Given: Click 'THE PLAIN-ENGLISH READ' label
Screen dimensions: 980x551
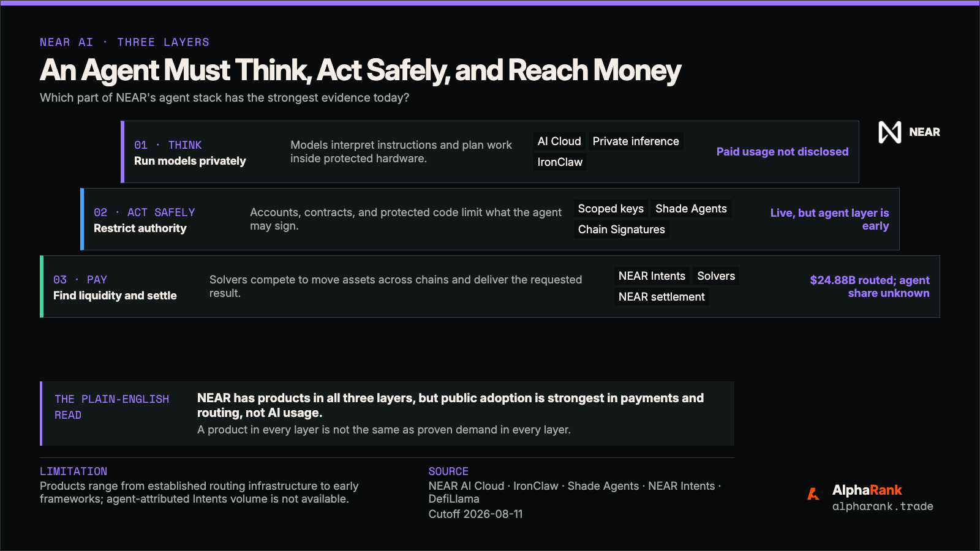Looking at the screenshot, I should (x=111, y=407).
